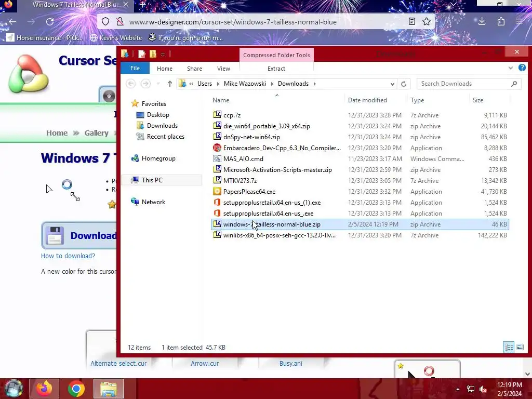Select Desktop in Favorites

[158, 115]
